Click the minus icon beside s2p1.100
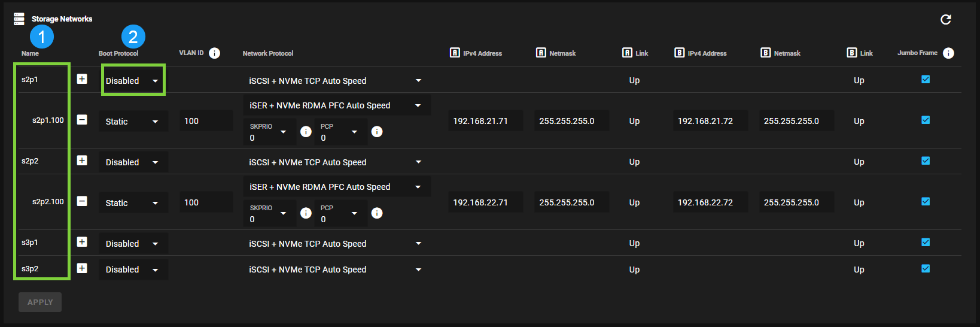The height and width of the screenshot is (327, 980). 82,120
